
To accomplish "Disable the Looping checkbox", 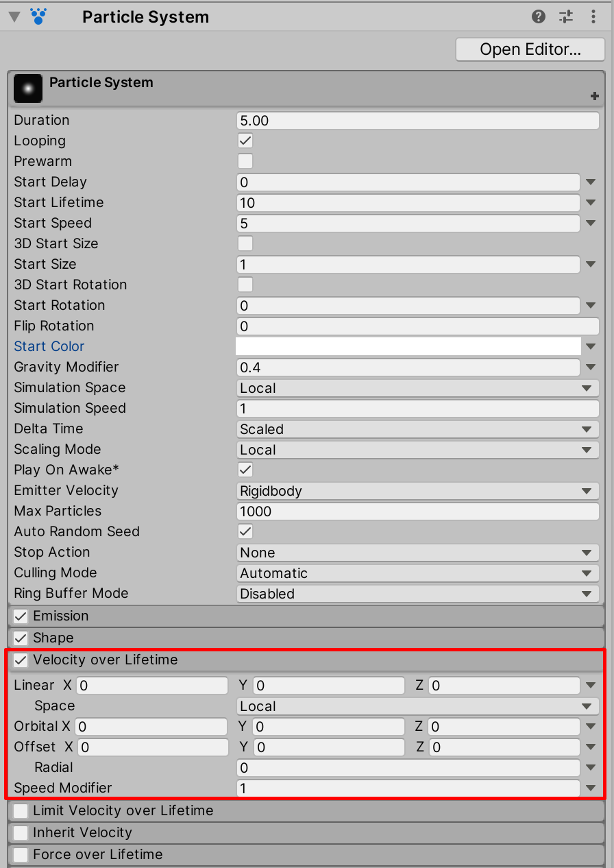I will tap(245, 141).
